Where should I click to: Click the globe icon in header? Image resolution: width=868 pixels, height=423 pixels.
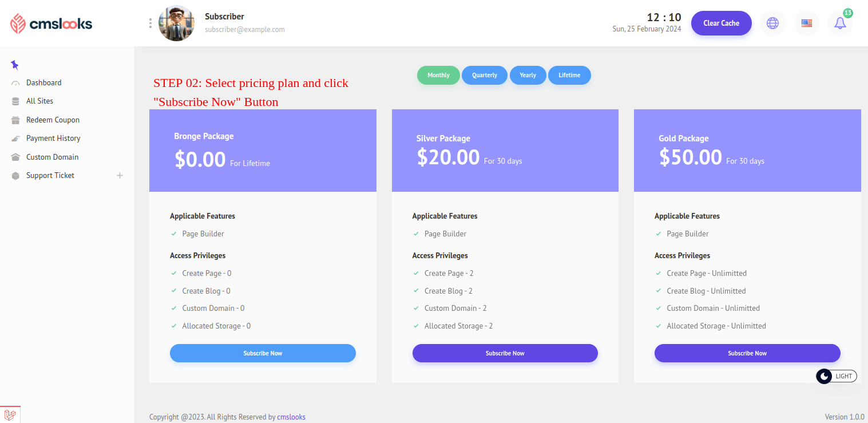pyautogui.click(x=772, y=23)
